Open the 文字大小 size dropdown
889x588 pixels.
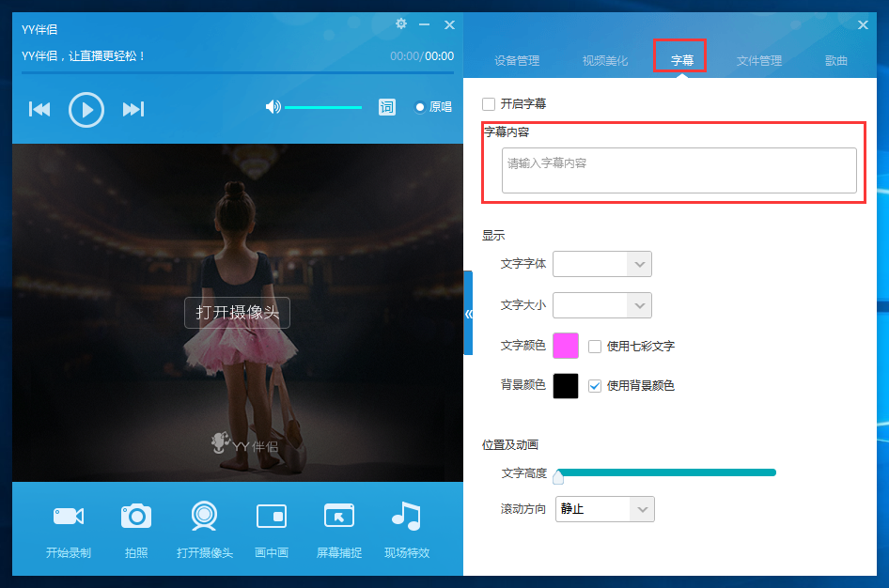click(x=602, y=305)
